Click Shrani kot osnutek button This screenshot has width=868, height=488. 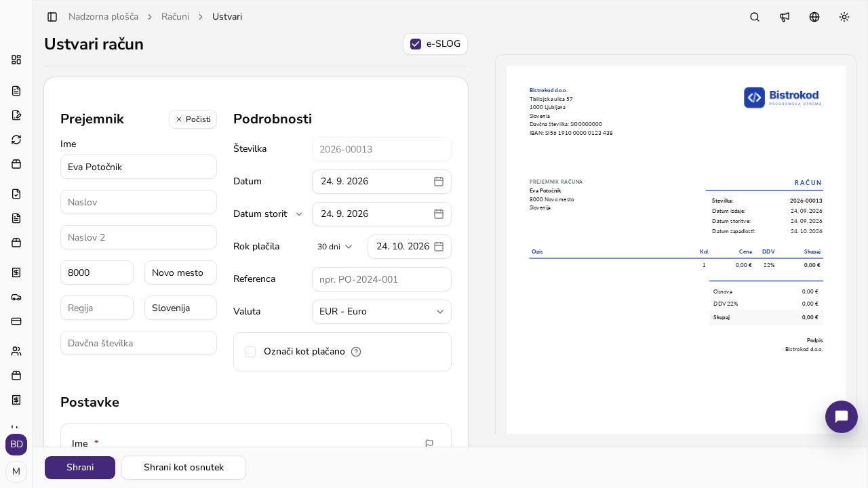pos(184,468)
